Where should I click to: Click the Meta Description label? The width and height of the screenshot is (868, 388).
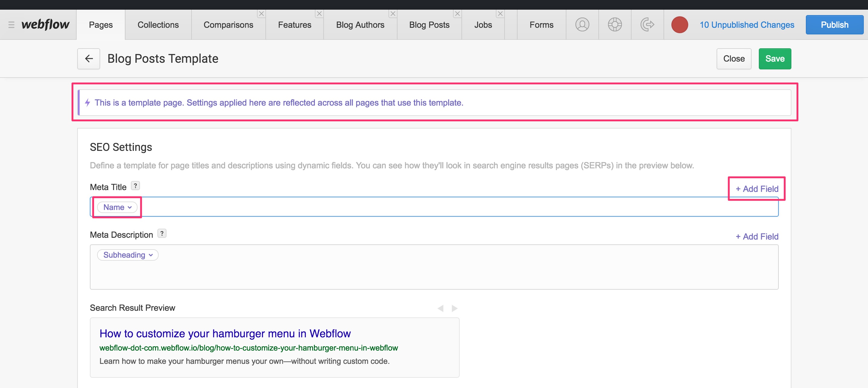point(121,235)
